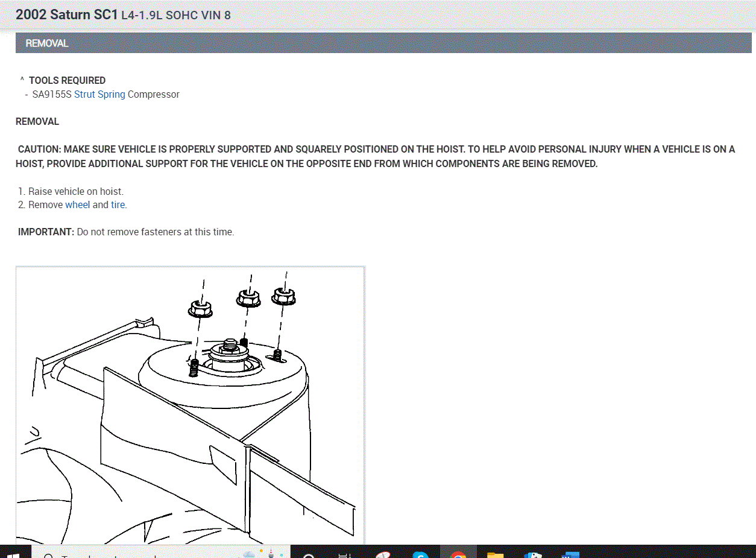Screen dimensions: 756x558
Task: Click the bold REMOVAL subheading below tools
Action: (37, 121)
